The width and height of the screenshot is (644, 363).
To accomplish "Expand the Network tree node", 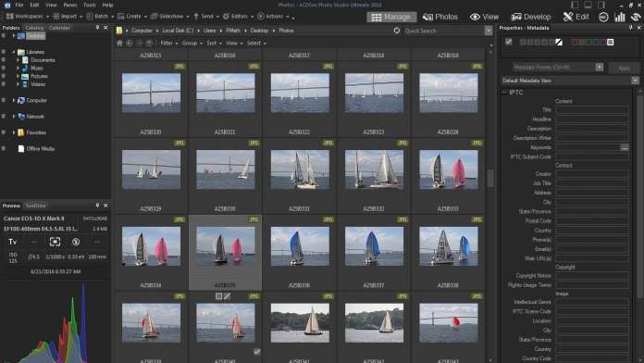I will (x=14, y=117).
